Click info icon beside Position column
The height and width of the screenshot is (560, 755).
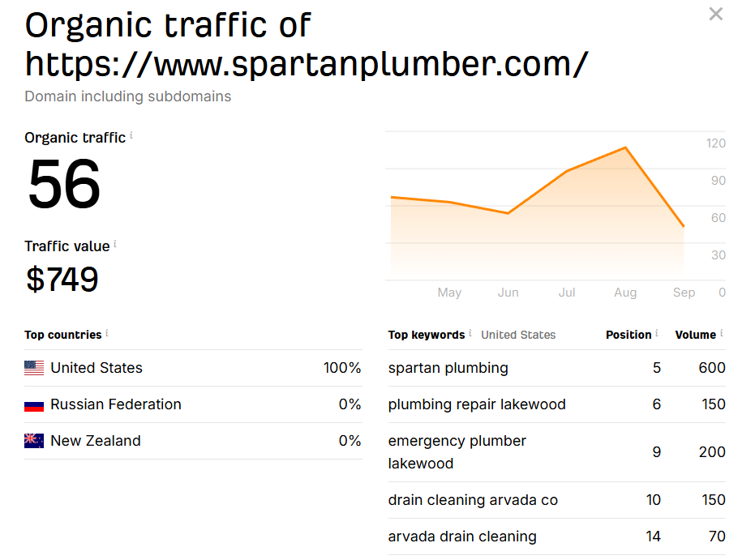pos(657,333)
